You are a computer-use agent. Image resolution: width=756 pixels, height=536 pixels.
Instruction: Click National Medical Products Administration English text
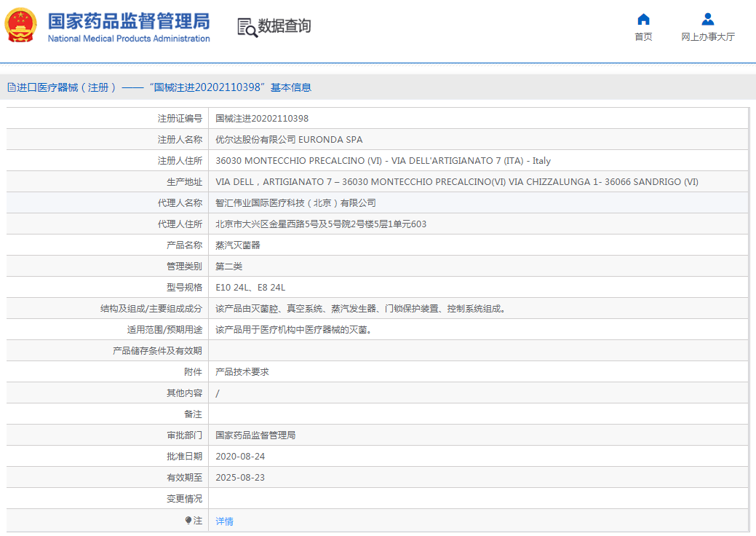[129, 39]
